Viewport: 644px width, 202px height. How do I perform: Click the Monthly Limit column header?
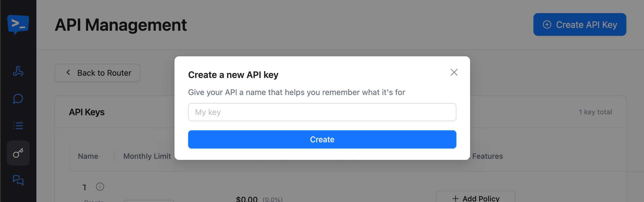[x=147, y=156]
